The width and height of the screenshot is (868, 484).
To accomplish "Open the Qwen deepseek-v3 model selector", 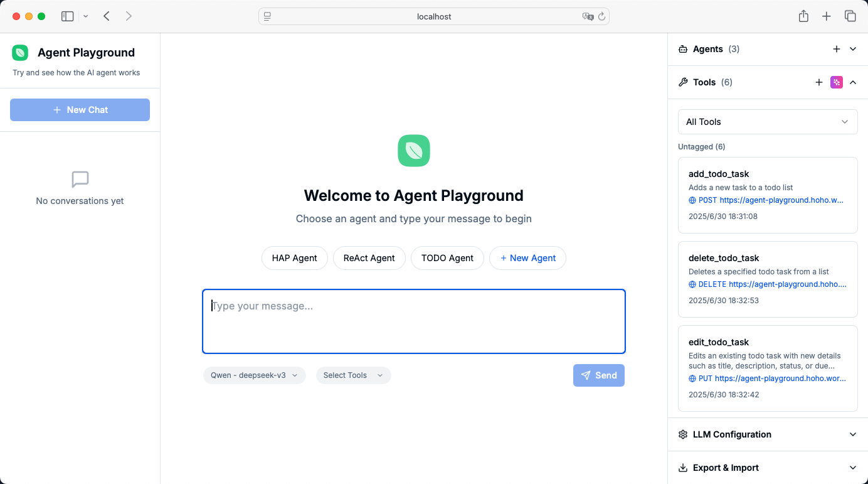I will [254, 375].
